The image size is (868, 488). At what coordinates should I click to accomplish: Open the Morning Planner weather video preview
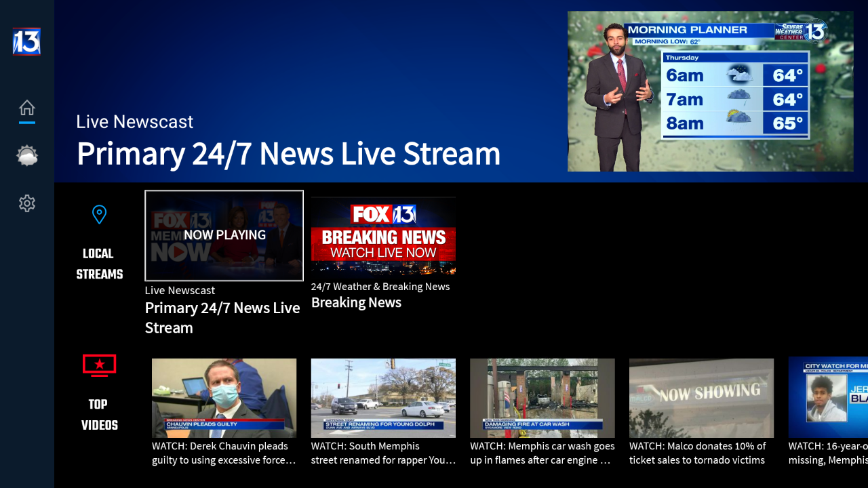(711, 91)
